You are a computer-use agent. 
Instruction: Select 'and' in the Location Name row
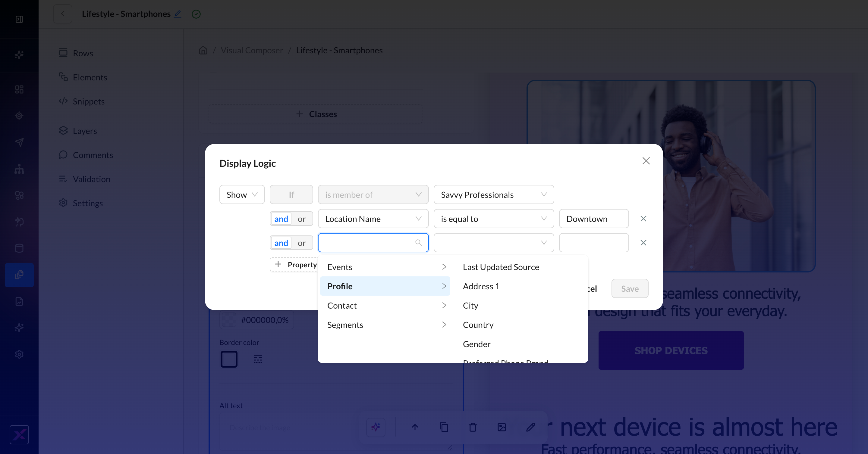coord(281,219)
